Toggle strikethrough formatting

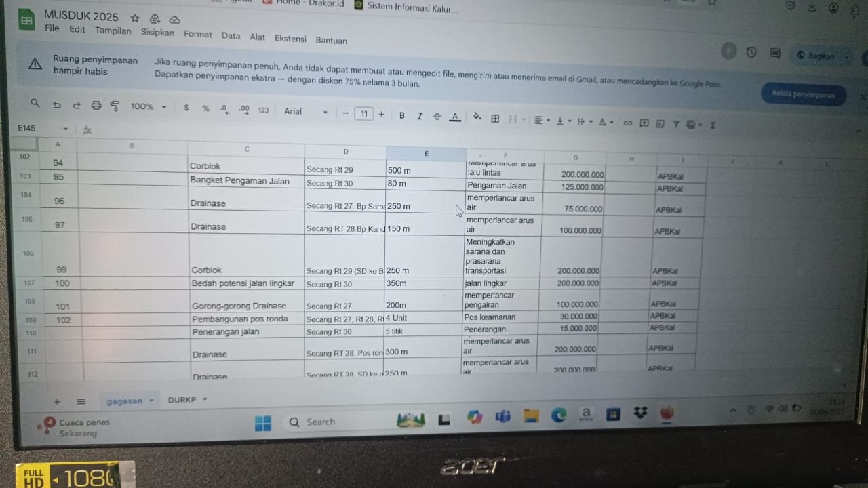437,117
